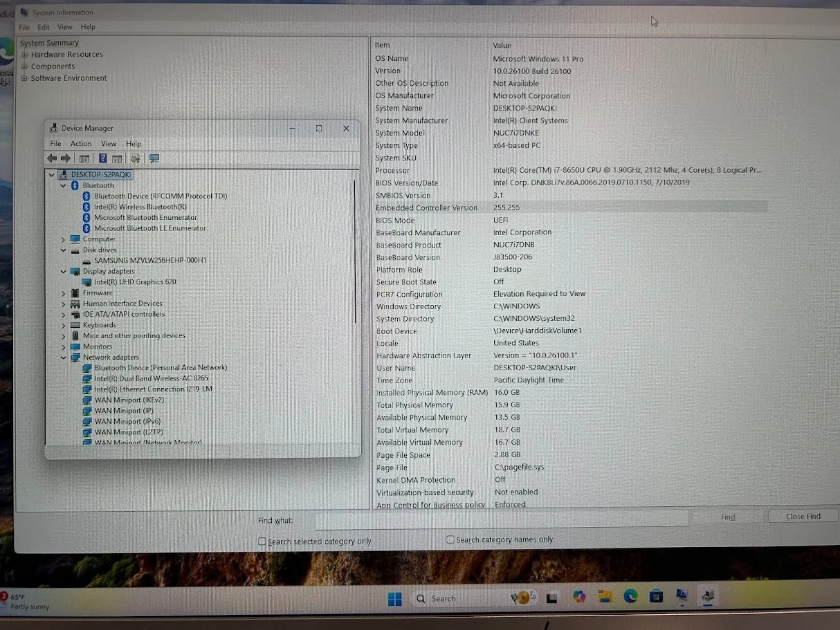Select the Microsoft Bluetooth LE Enumerator icon

(86, 228)
